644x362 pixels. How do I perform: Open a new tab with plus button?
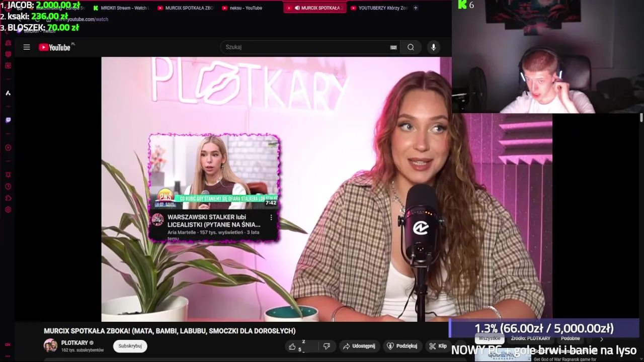pos(416,8)
